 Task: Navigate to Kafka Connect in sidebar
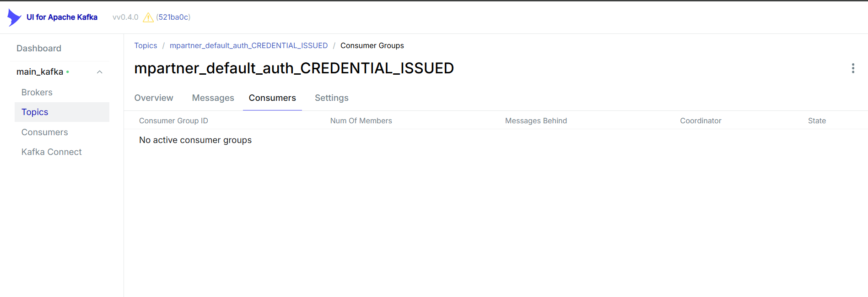(x=52, y=152)
